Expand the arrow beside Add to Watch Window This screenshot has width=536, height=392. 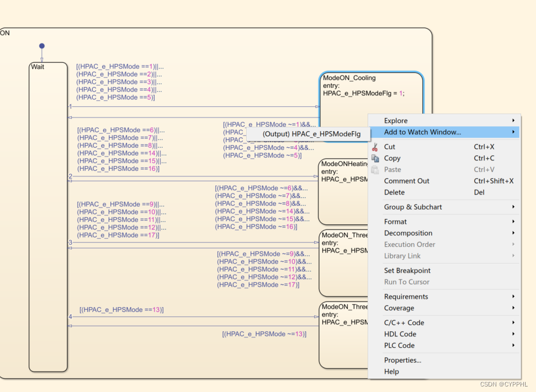[513, 132]
